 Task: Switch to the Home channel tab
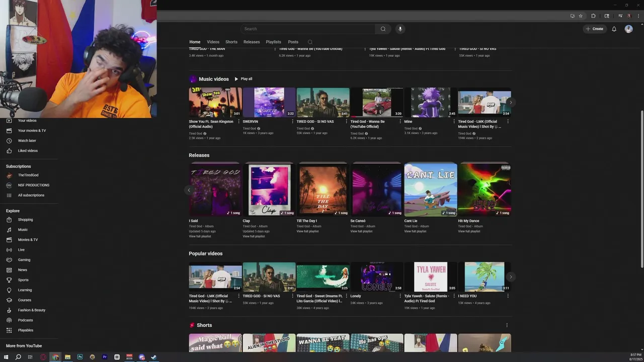(195, 42)
